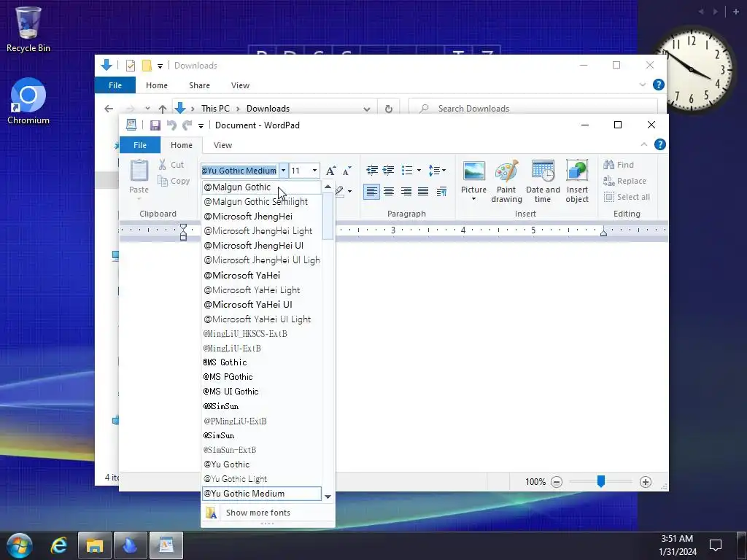Grow font size with the large A
747x560 pixels.
pos(330,171)
